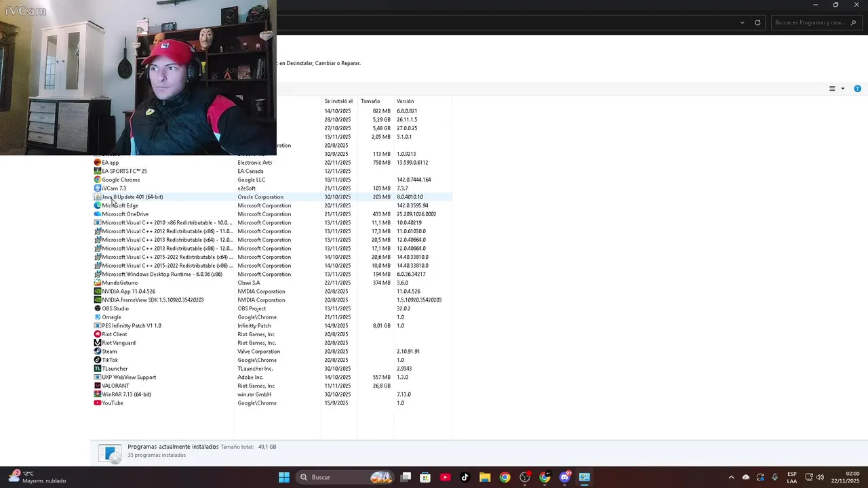Click the 'OBS Project' publisher cell
This screenshot has height=488, width=868.
pos(252,308)
